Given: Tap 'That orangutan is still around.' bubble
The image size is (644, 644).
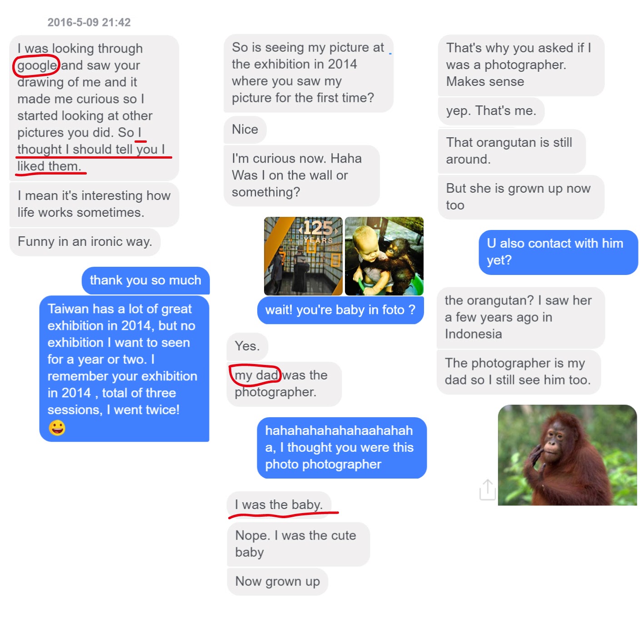Looking at the screenshot, I should point(512,151).
